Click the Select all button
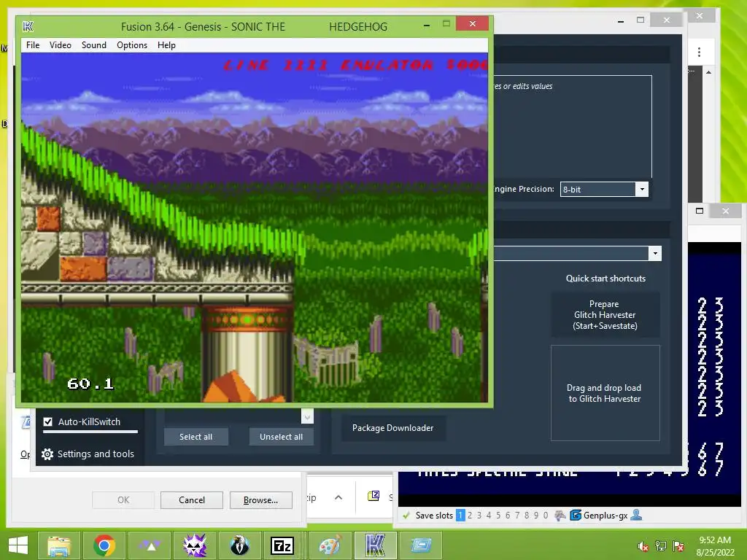The image size is (747, 560). pyautogui.click(x=196, y=437)
